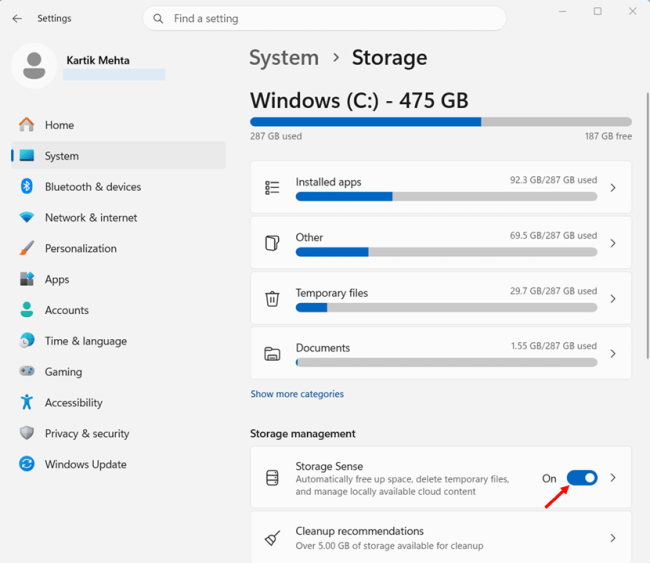Click the Documents folder icon
Screen dimensions: 650x563
272,354
